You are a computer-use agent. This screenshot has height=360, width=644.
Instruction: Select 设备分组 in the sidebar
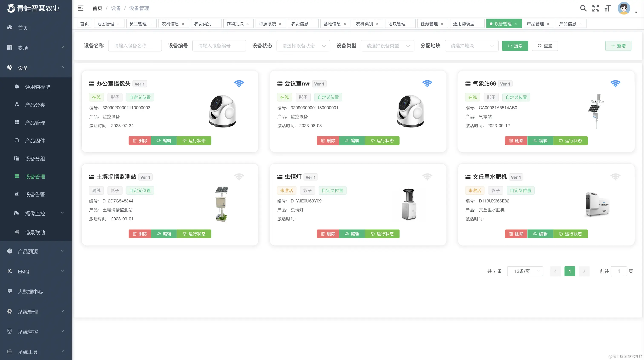35,159
